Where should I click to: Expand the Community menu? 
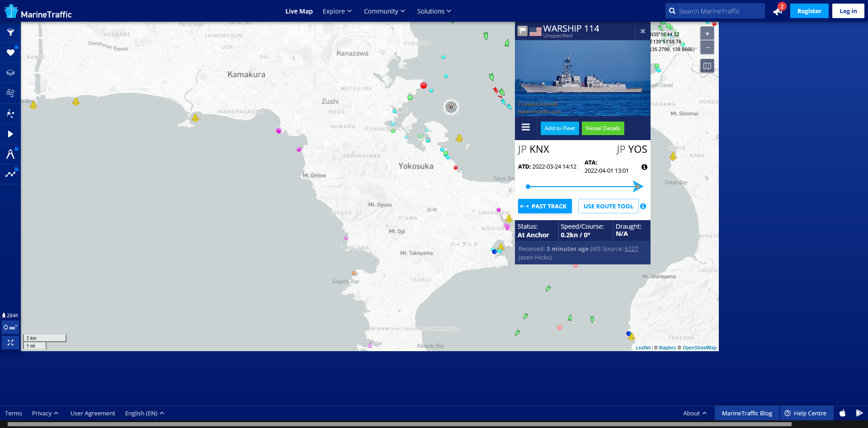(384, 11)
